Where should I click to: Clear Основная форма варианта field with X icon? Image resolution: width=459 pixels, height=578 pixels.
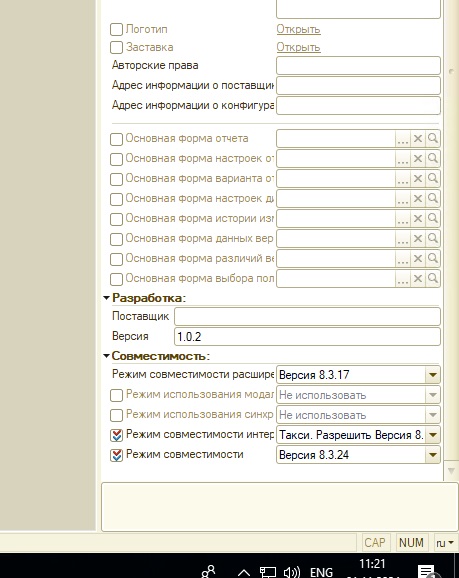click(418, 178)
